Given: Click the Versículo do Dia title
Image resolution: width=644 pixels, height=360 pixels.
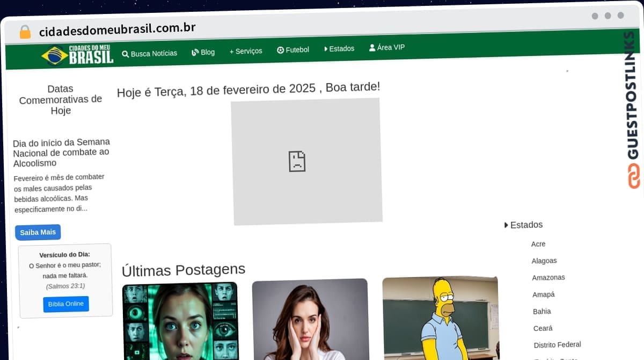Looking at the screenshot, I should point(65,255).
